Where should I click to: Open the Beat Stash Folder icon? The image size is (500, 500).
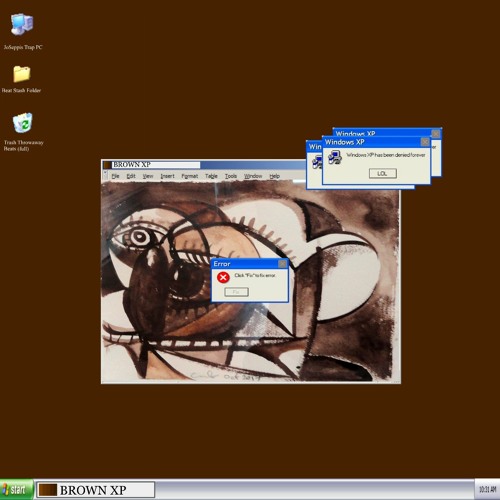tap(22, 74)
